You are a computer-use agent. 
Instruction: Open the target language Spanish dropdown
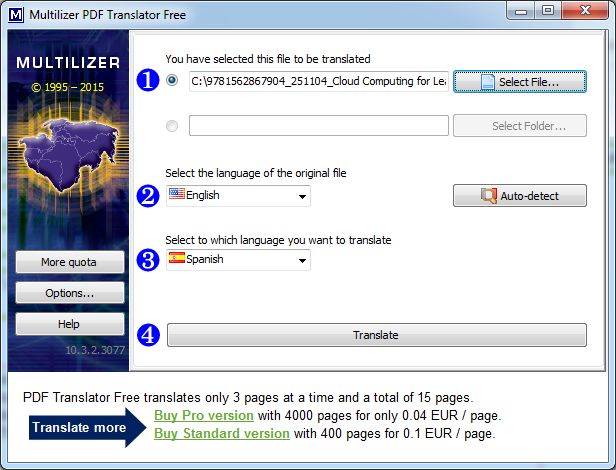tap(238, 260)
